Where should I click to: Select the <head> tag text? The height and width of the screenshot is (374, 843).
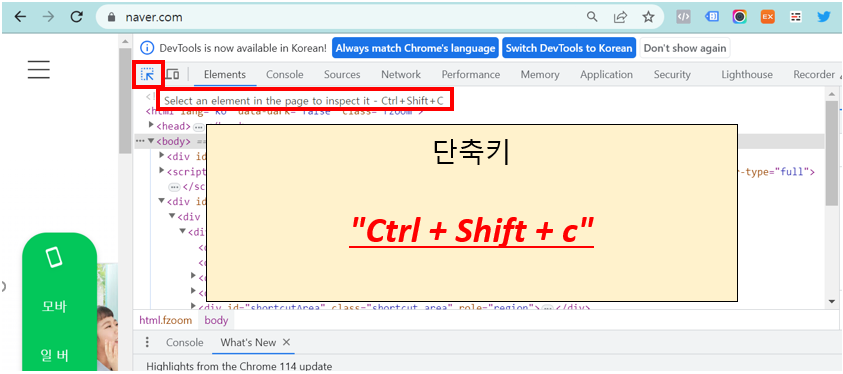point(173,126)
